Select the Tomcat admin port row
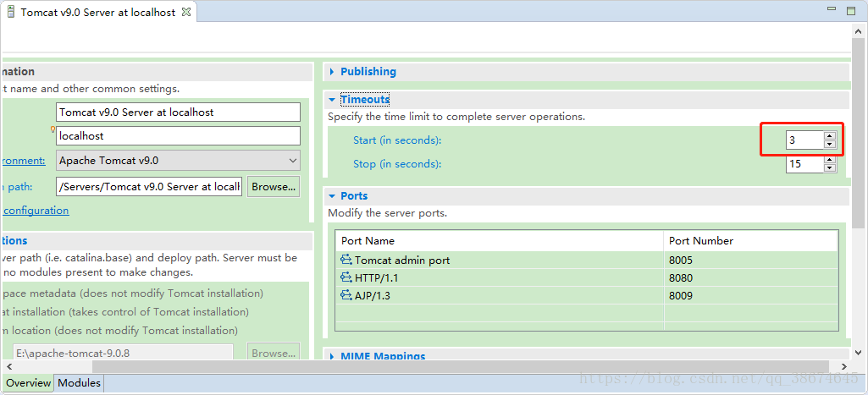 (586, 260)
